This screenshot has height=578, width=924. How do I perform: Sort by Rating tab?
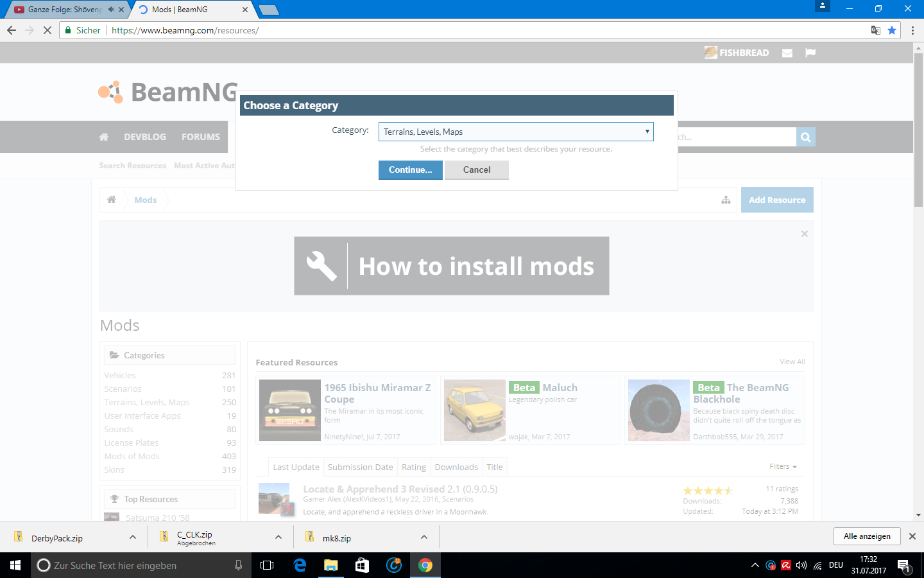click(414, 467)
